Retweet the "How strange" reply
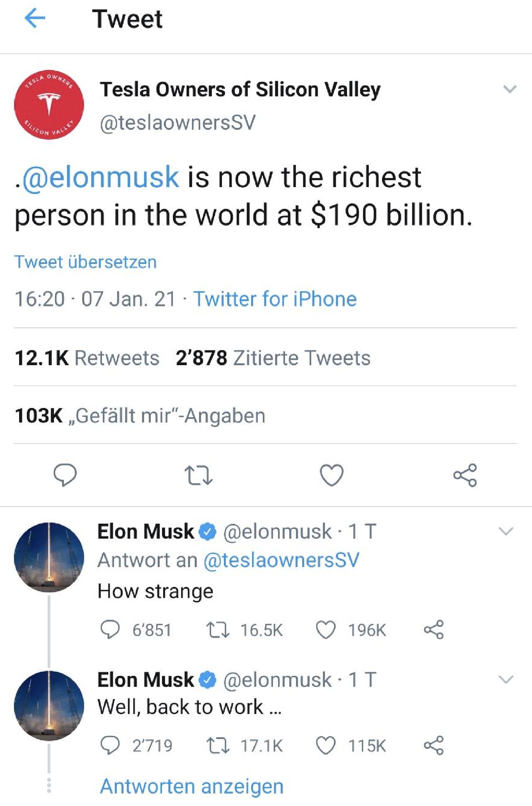This screenshot has width=532, height=806. (x=218, y=630)
